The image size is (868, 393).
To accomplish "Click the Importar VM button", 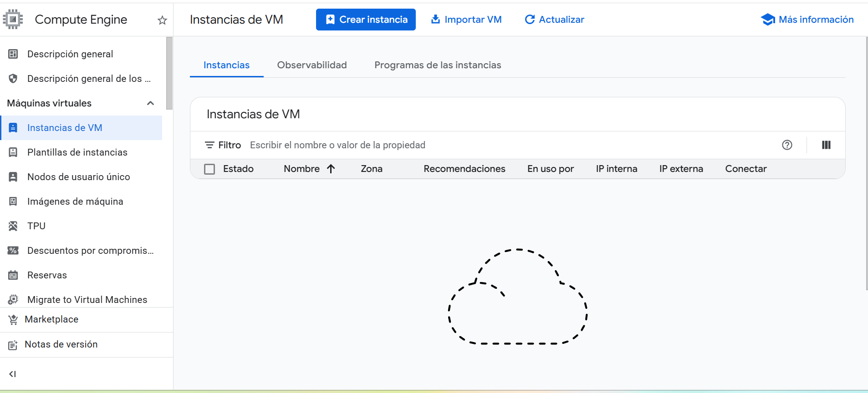I will (x=466, y=20).
